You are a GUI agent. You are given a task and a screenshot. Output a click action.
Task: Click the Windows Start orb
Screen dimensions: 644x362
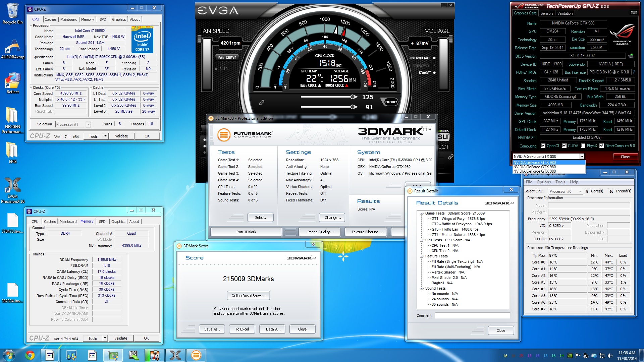[x=9, y=355]
